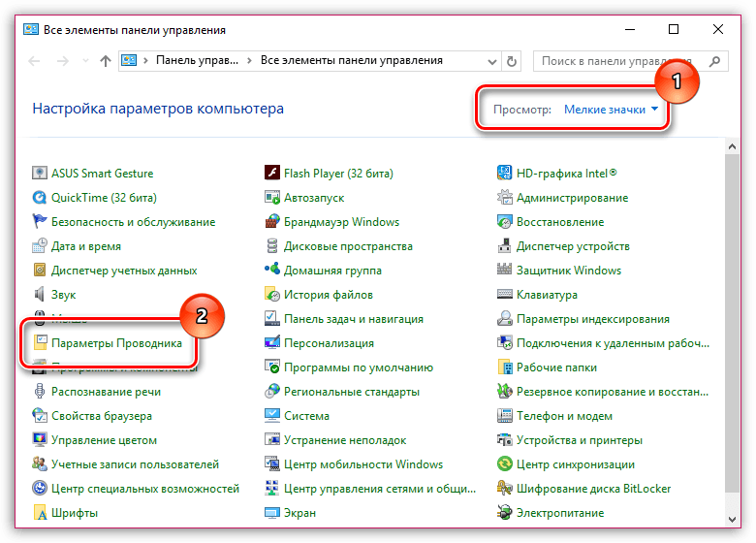Image resolution: width=756 pixels, height=543 pixels.
Task: Open the Шифрование диска BitLocker icon
Action: (505, 489)
